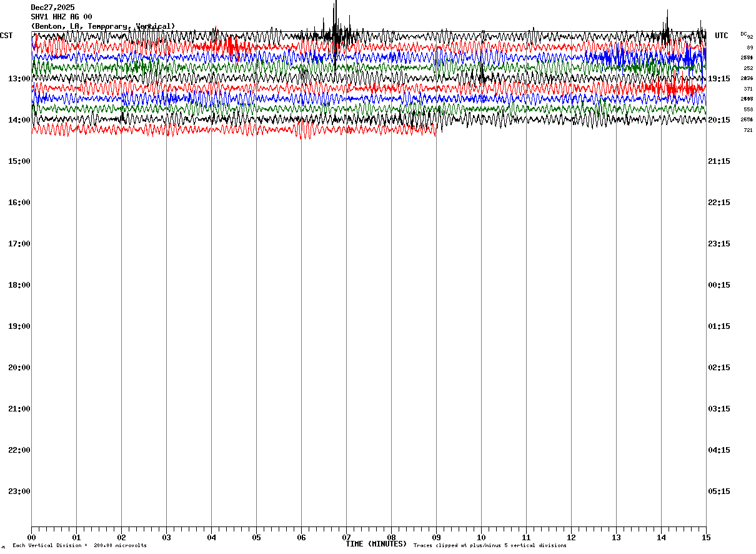Click the 23:15 UTC row label
This screenshot has width=756, height=554.
click(x=719, y=244)
